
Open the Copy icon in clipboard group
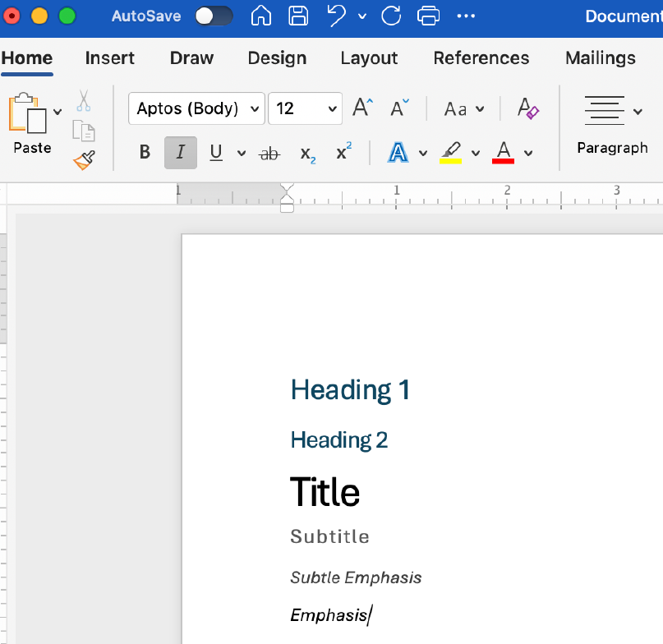click(x=84, y=131)
